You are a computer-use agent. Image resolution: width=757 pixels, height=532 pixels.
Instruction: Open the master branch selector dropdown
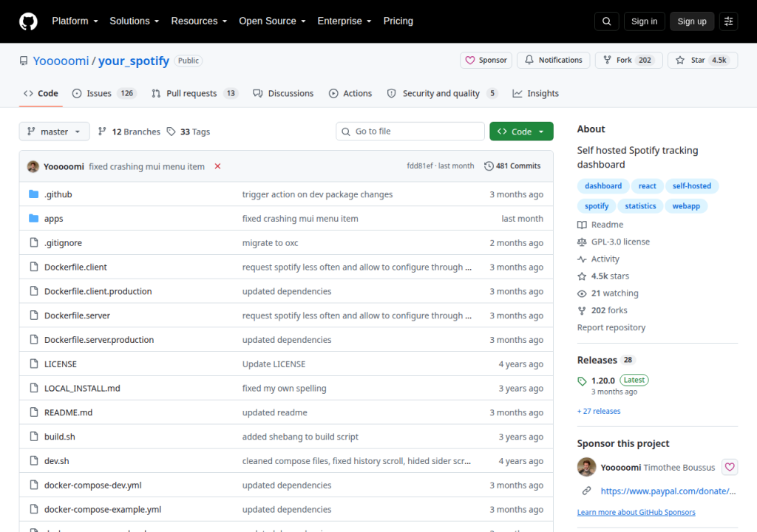(x=54, y=132)
